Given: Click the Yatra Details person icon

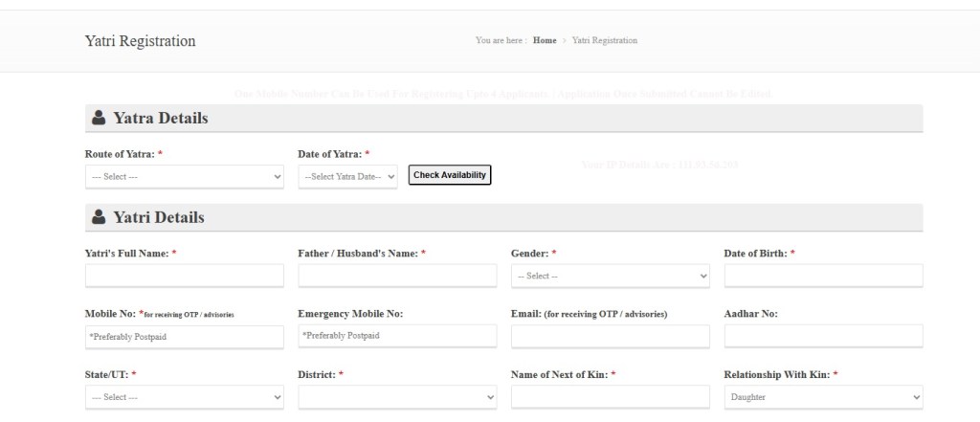Looking at the screenshot, I should (99, 118).
